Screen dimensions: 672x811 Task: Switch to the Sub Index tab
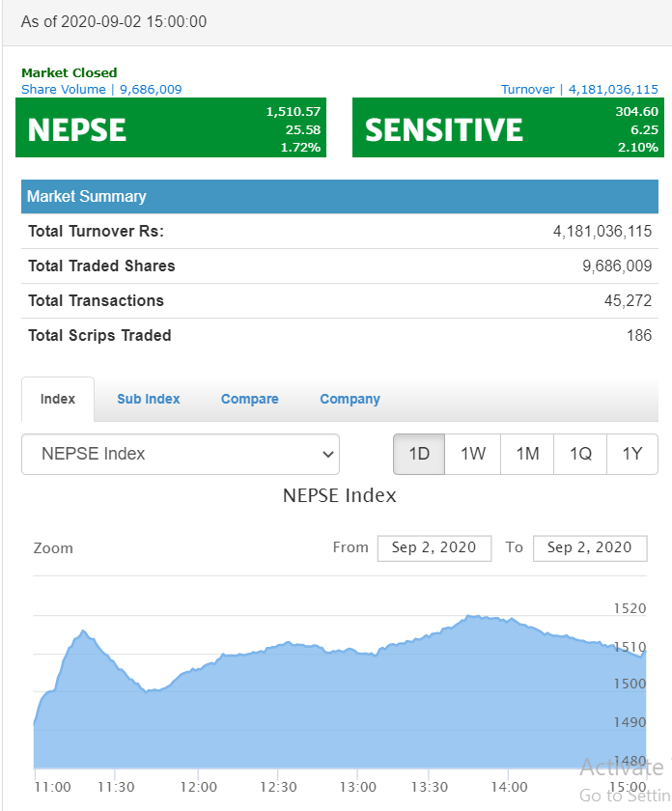(x=149, y=399)
